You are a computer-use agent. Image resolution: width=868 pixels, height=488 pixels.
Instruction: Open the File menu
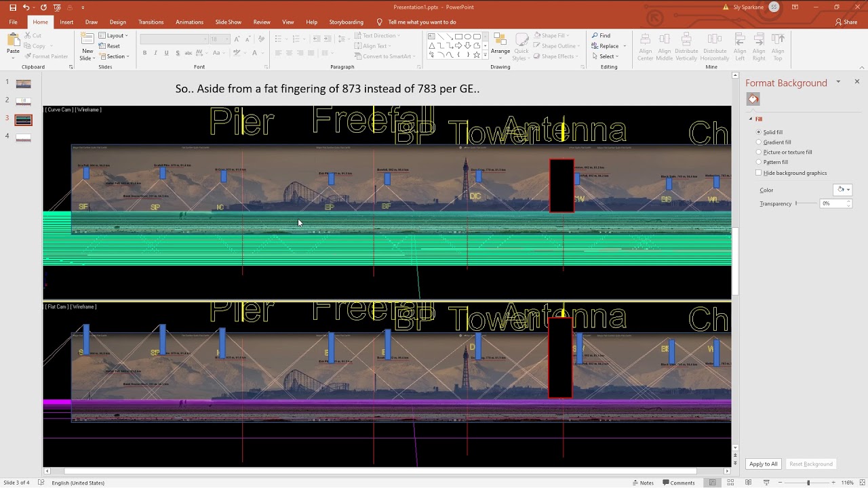(x=13, y=22)
